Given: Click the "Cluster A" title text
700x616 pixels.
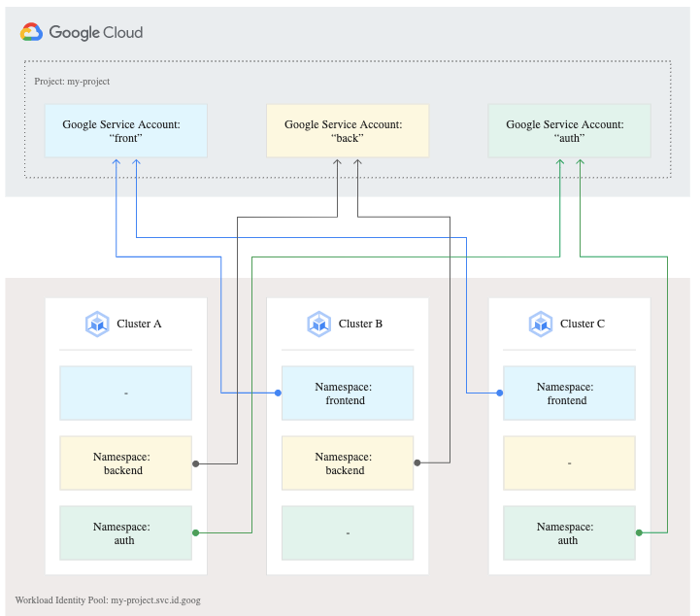Looking at the screenshot, I should click(x=139, y=324).
